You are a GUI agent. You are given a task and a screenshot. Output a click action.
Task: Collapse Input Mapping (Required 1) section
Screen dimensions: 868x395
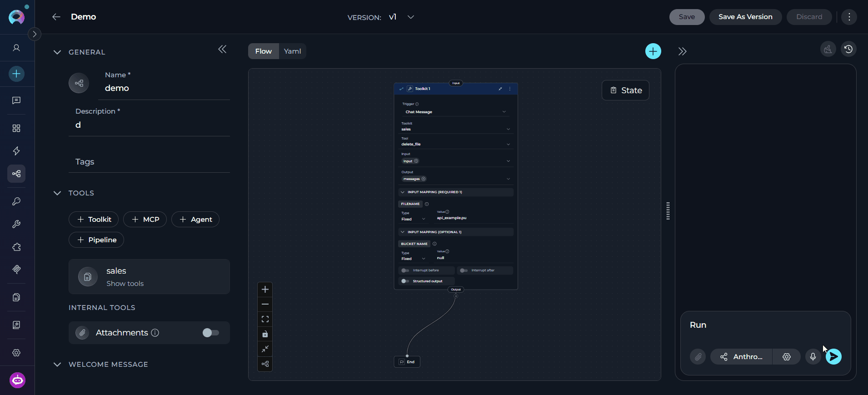pyautogui.click(x=456, y=192)
